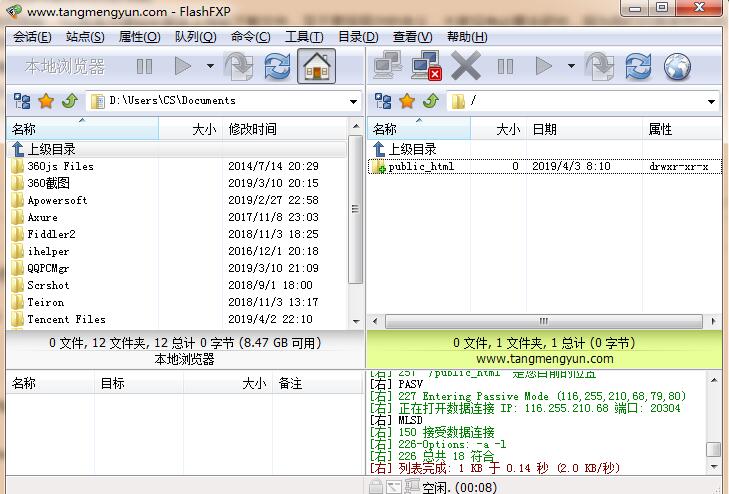The height and width of the screenshot is (494, 729).
Task: Open the 会话(E) menu
Action: [x=32, y=37]
